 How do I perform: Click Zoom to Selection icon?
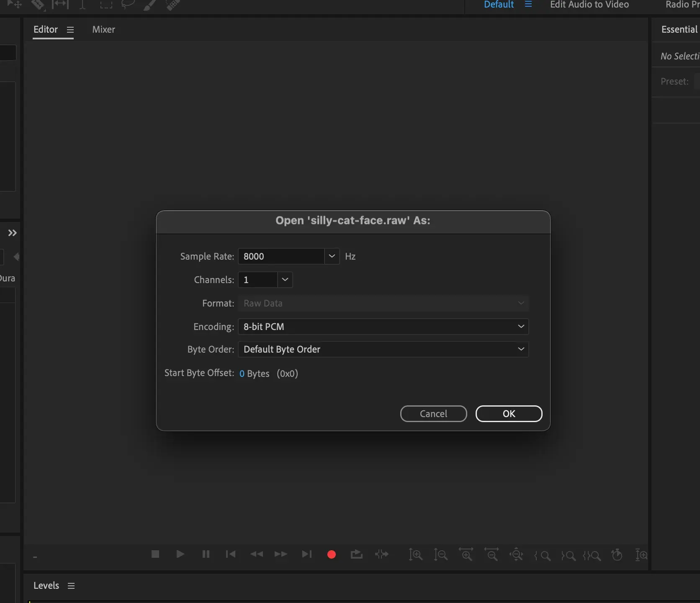click(x=592, y=556)
